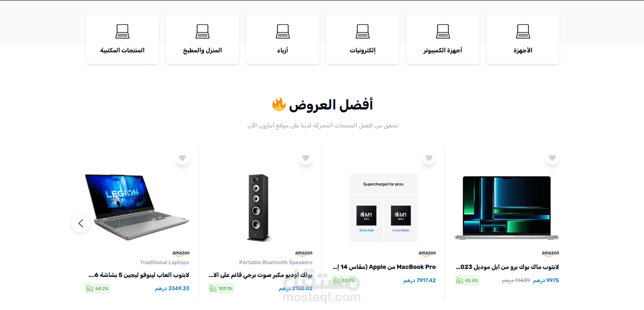The width and height of the screenshot is (644, 310).
Task: Click Portable Bluetooth Speakers category link
Action: [x=276, y=262]
